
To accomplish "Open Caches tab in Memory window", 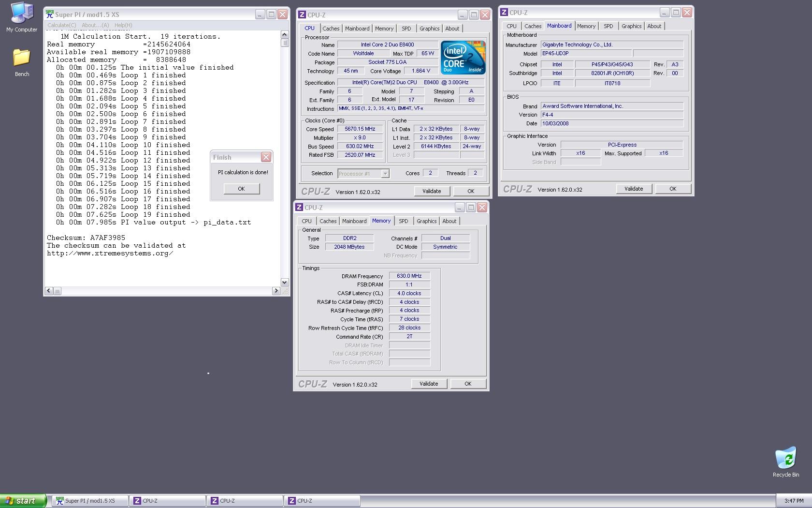I will [x=328, y=221].
